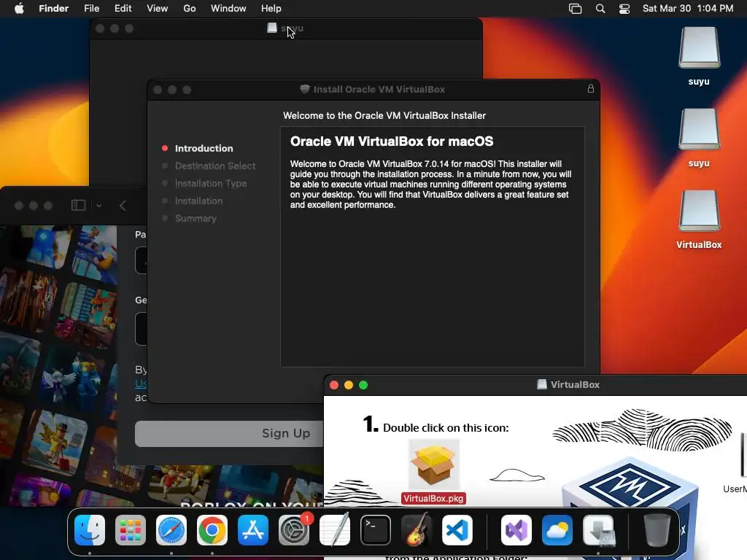Go back in the browser window
Image resolution: width=747 pixels, height=560 pixels.
(x=123, y=206)
